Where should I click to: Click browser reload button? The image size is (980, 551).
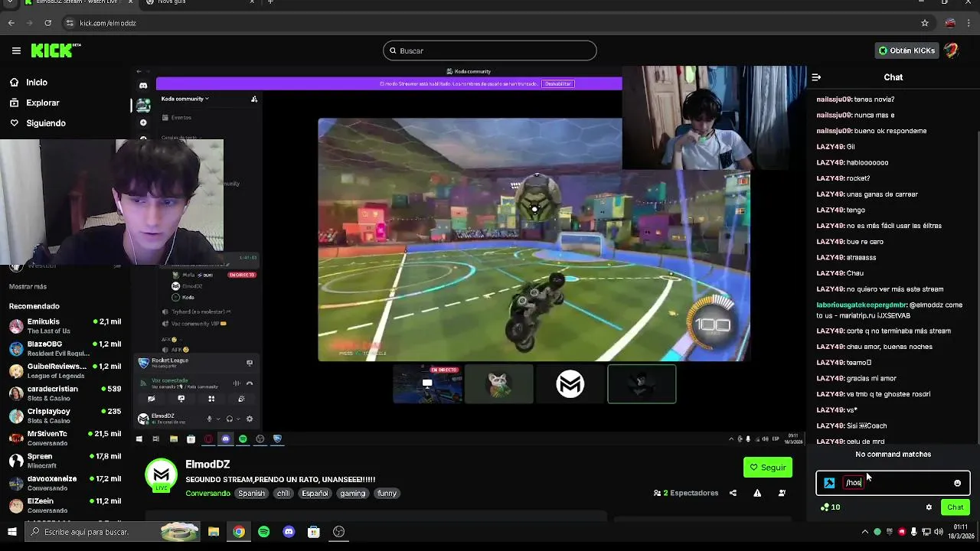[47, 23]
